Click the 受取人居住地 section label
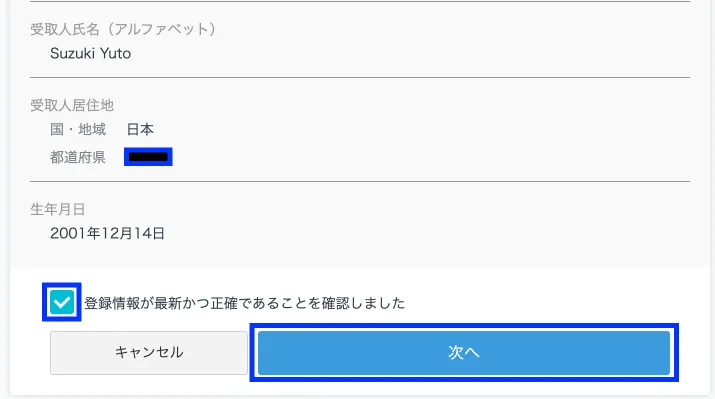 pos(72,105)
